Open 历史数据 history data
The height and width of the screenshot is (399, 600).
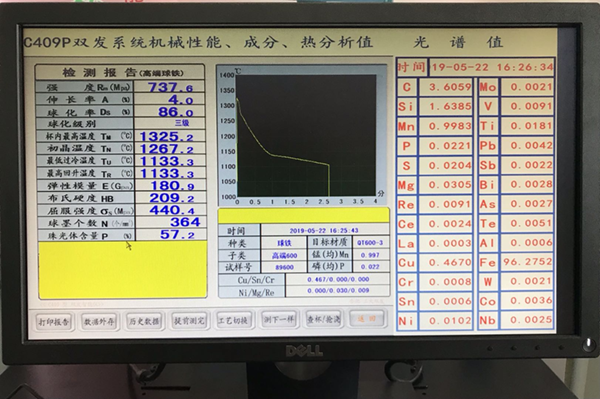coord(144,321)
